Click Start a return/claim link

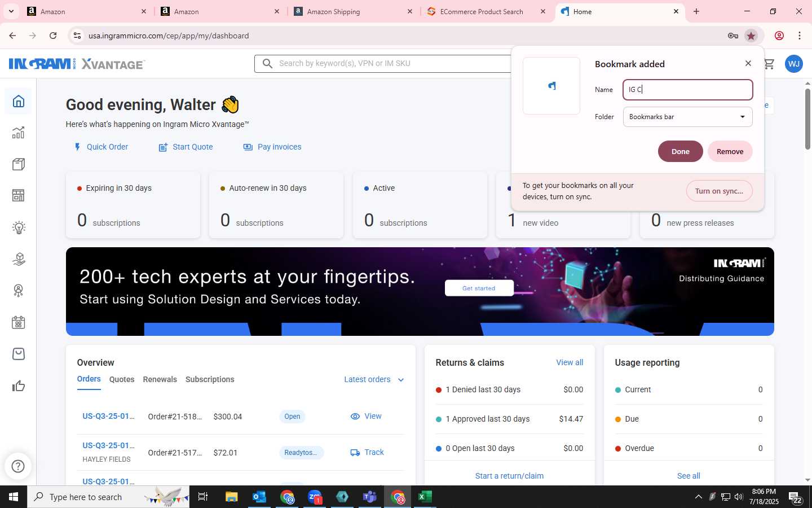click(509, 476)
